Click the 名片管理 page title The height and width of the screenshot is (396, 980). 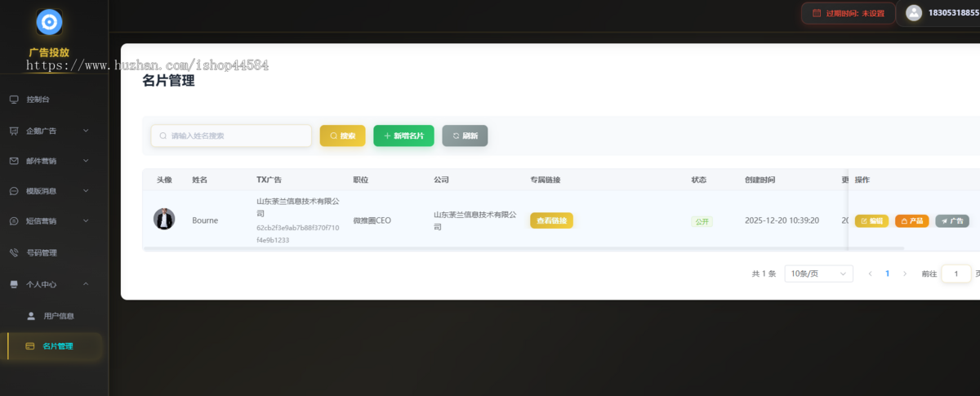168,81
